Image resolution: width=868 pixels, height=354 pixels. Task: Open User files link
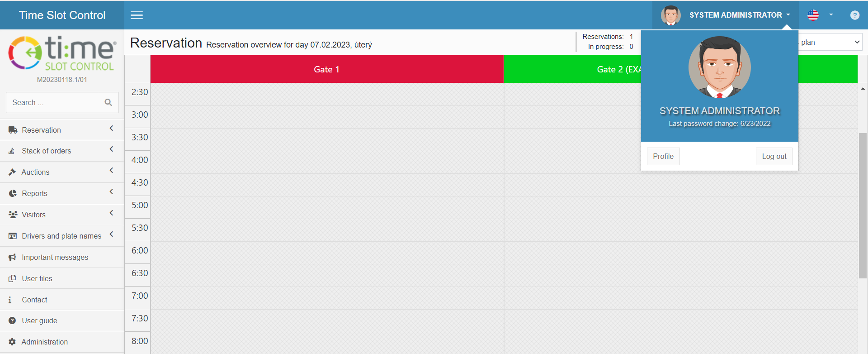(x=62, y=278)
